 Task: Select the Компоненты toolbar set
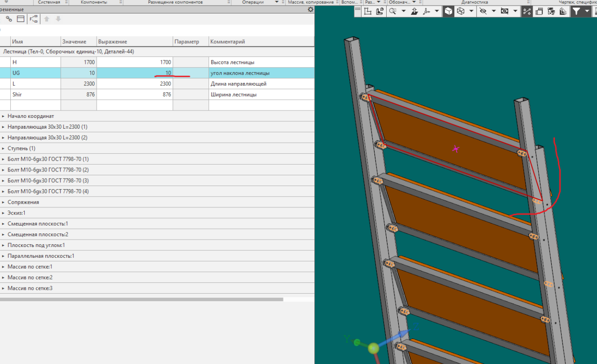94,2
